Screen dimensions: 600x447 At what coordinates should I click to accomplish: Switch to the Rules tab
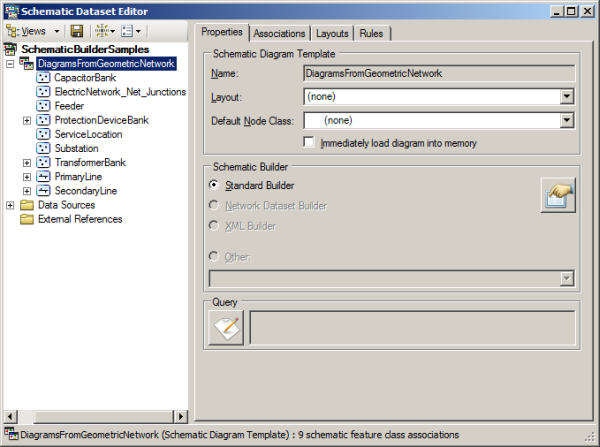(x=370, y=32)
